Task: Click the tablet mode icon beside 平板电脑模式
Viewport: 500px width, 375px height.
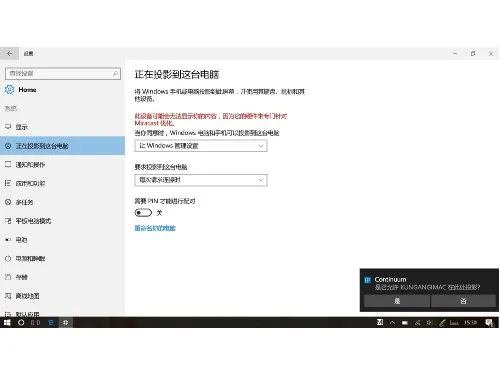Action: pyautogui.click(x=8, y=220)
